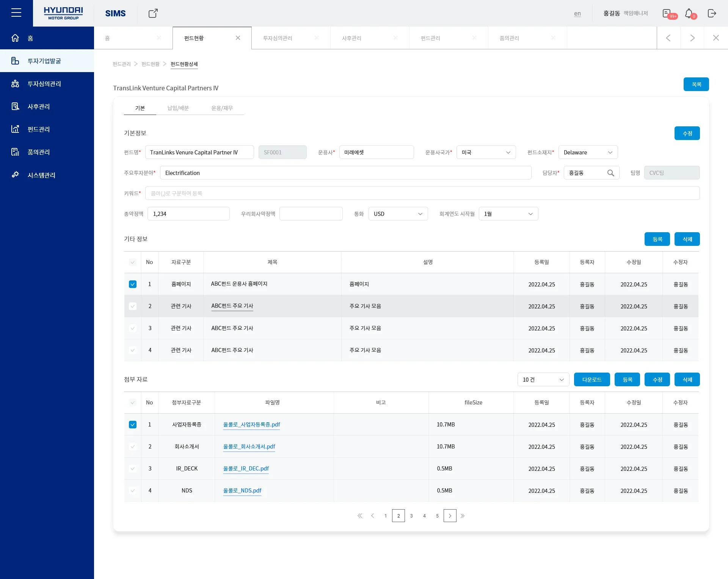Switch to the 홈 top tab
Viewport: 728px width, 579px height.
click(x=107, y=38)
